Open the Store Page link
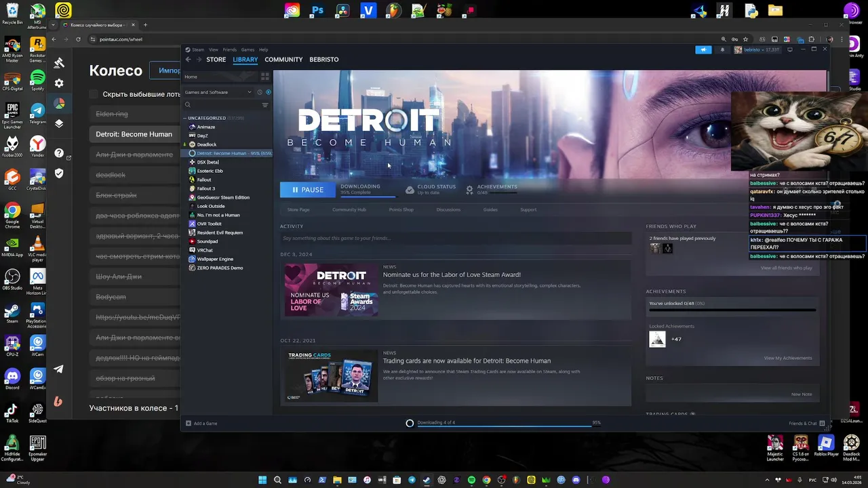868x488 pixels. [x=298, y=209]
